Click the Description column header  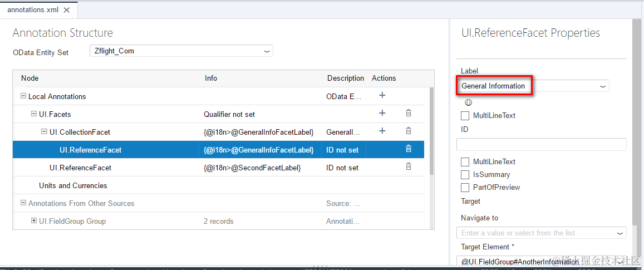click(x=346, y=78)
